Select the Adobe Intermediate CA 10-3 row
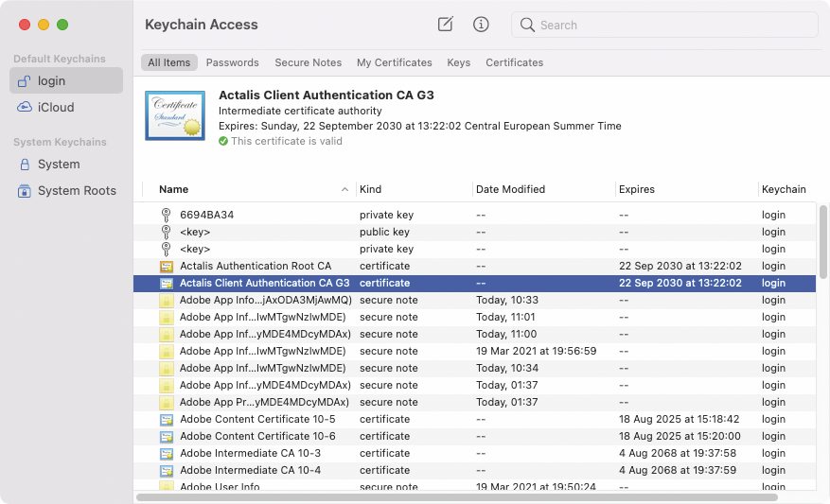This screenshot has height=504, width=830. pyautogui.click(x=474, y=453)
